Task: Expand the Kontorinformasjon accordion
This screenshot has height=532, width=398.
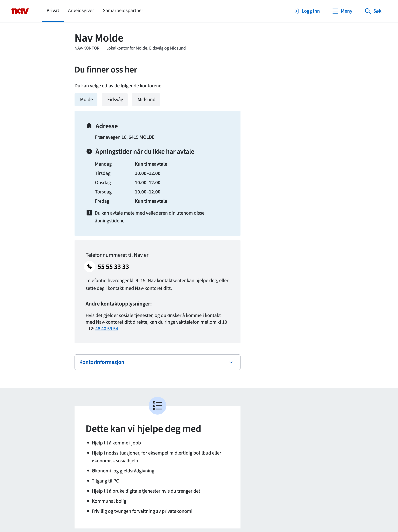Action: (x=157, y=362)
